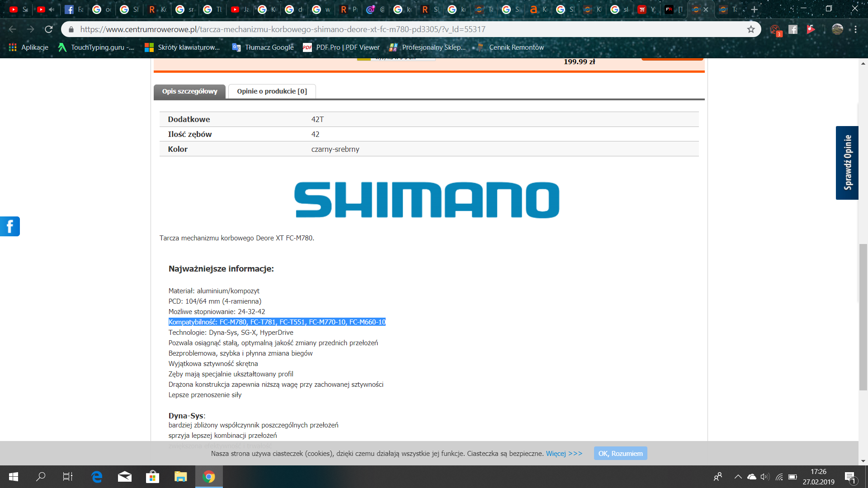Screen dimensions: 868x488
Task: Click the Shimano logo image
Action: [427, 200]
